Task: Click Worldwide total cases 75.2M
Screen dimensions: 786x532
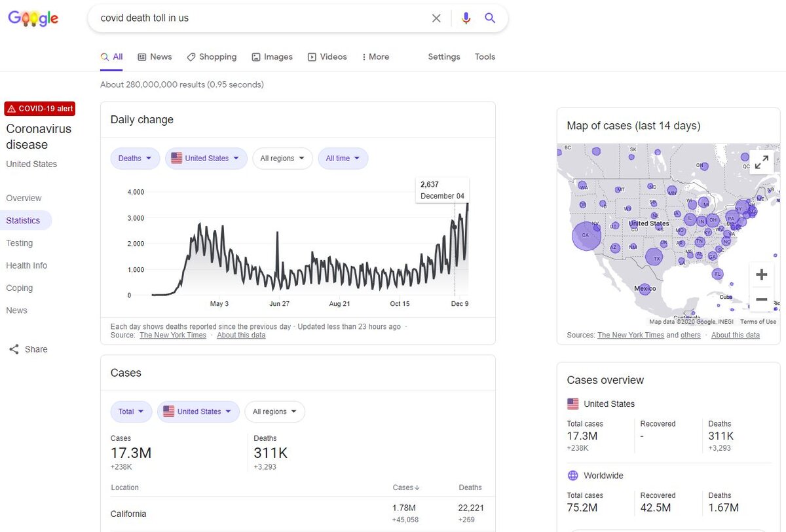Action: pyautogui.click(x=582, y=508)
